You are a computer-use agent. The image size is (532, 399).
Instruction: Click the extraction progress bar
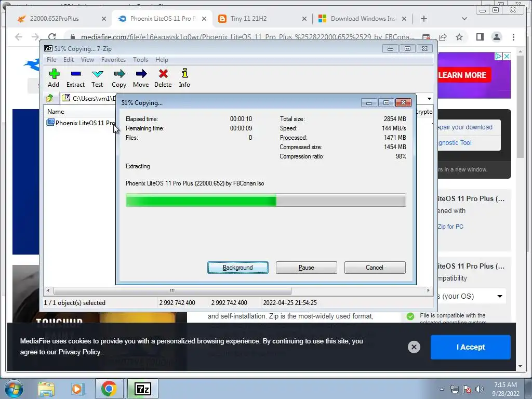[x=265, y=200]
